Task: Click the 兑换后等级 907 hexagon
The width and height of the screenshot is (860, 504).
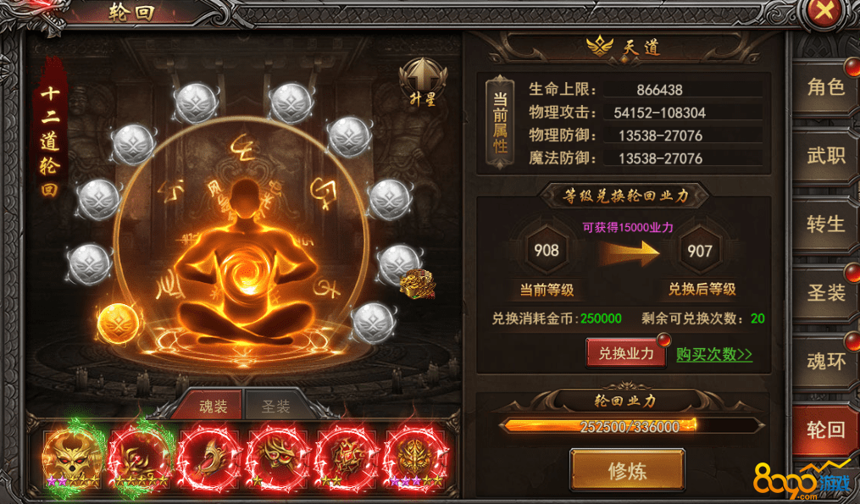Action: [699, 252]
